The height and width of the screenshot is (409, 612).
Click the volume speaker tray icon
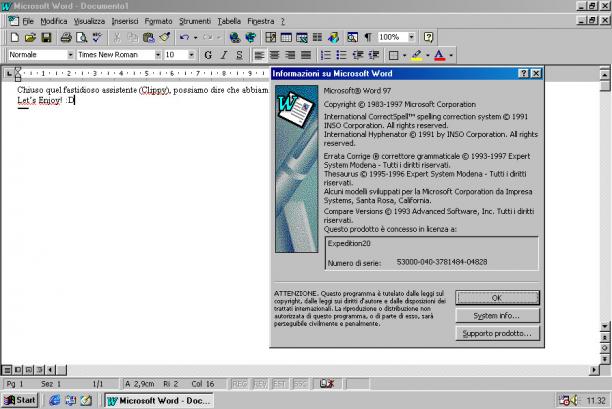[574, 400]
